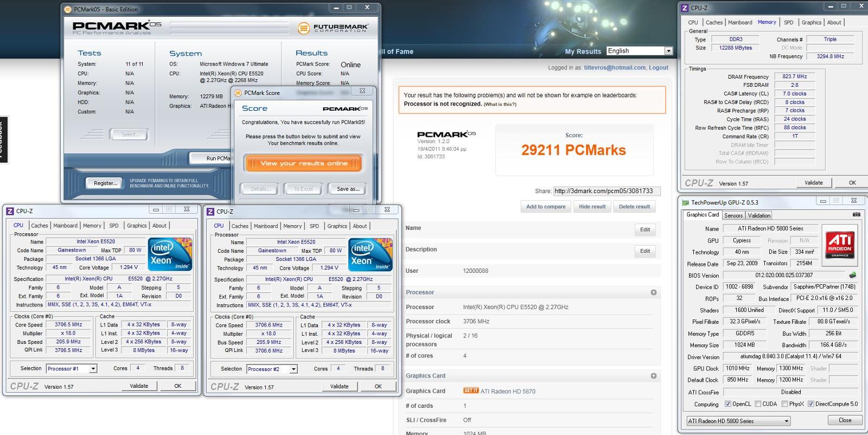Click the Logout link

(659, 68)
